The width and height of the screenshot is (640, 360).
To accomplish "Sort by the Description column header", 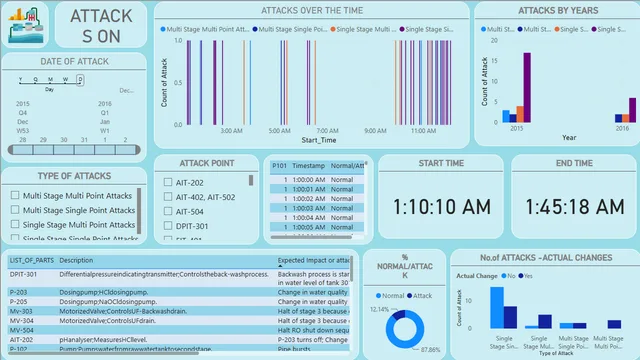I will pyautogui.click(x=76, y=260).
